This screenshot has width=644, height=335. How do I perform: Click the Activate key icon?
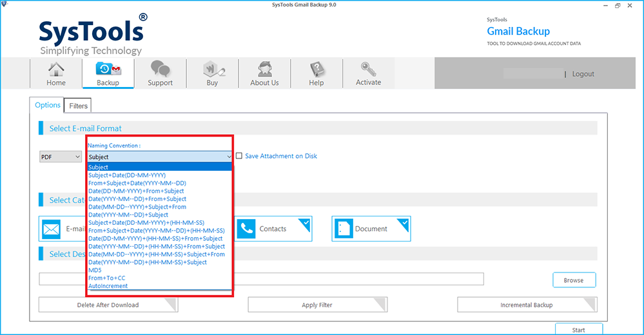368,69
